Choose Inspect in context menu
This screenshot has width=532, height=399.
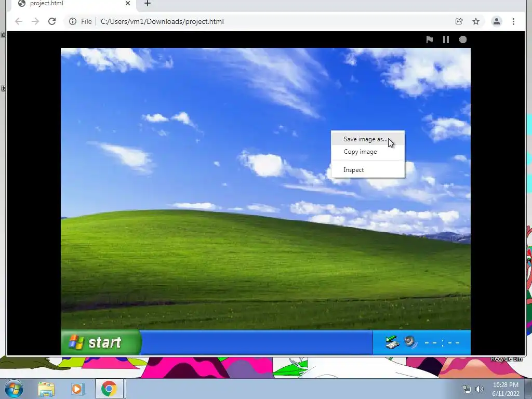point(368,170)
